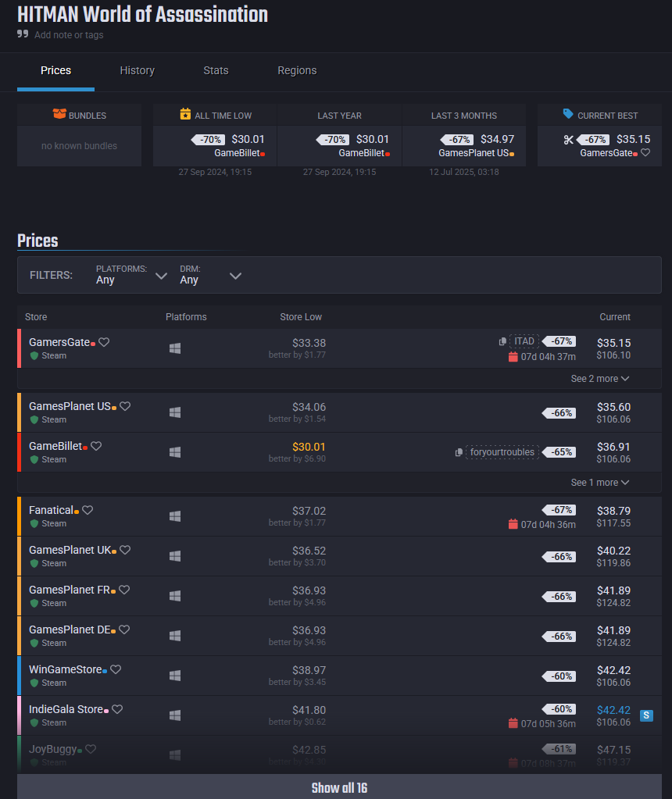Open the GamesPlanet DE store link
The image size is (672, 799).
click(70, 630)
